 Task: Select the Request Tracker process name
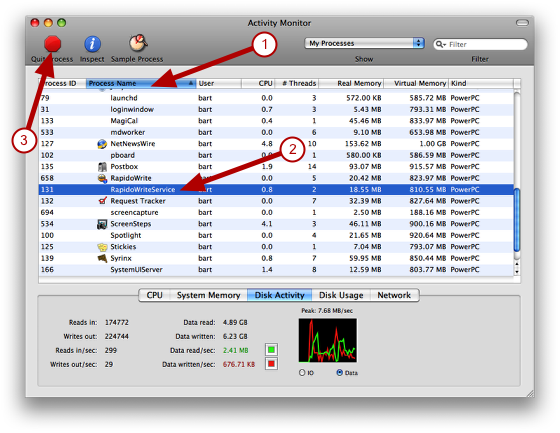click(x=138, y=201)
